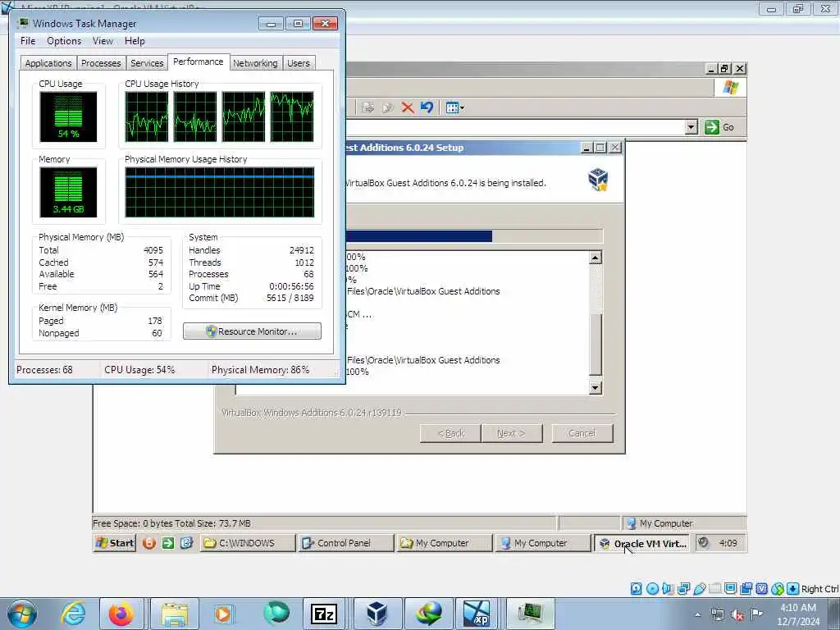Show hidden icons arrow in Windows 7 tray
Image resolution: width=840 pixels, height=630 pixels.
(x=698, y=615)
